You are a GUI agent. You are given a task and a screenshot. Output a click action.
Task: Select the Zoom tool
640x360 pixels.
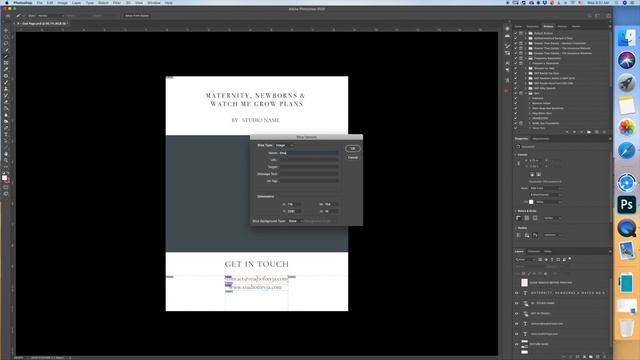(x=6, y=161)
